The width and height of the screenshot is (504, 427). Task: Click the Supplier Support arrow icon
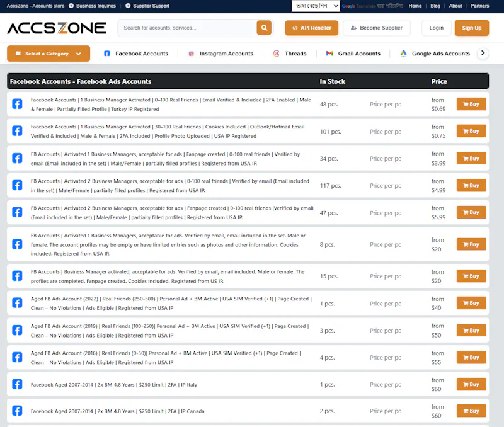pyautogui.click(x=128, y=6)
